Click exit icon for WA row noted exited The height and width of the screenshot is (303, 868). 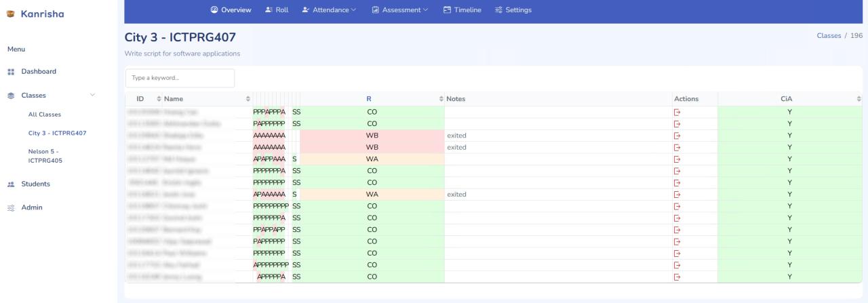[x=676, y=195]
